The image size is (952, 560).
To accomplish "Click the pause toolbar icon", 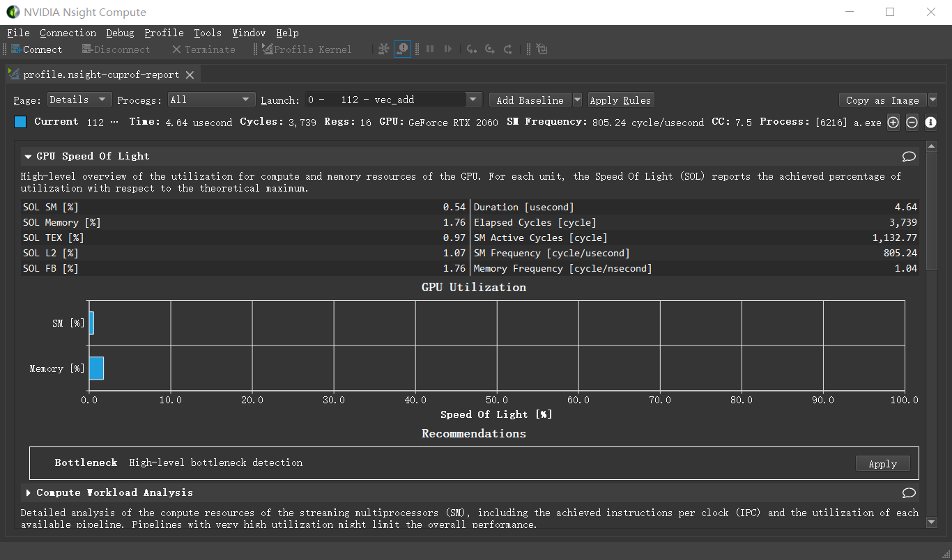I will pos(430,49).
